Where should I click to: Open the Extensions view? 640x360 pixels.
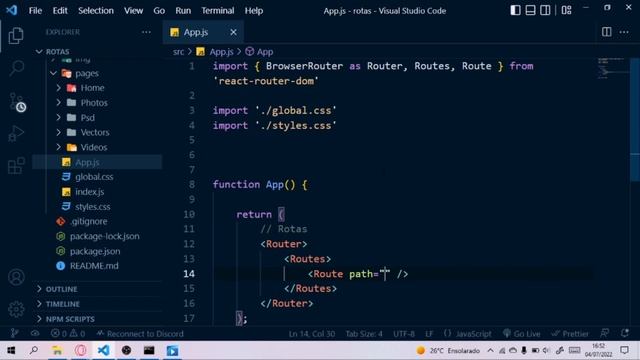click(x=16, y=166)
